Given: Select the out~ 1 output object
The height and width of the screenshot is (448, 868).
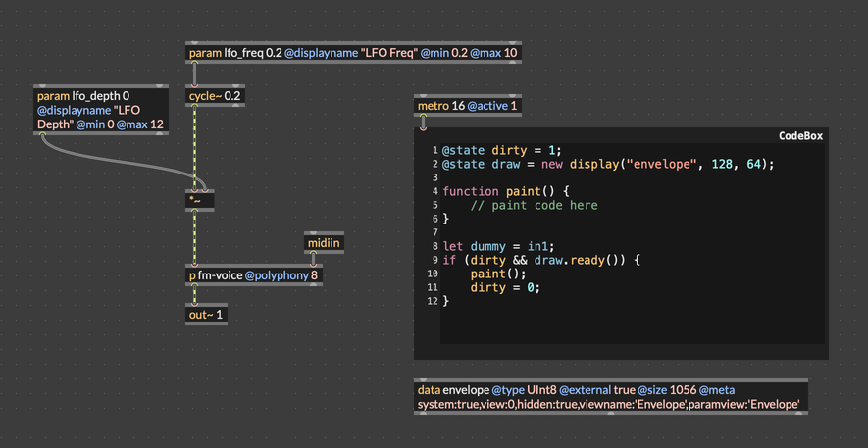Looking at the screenshot, I should [x=206, y=315].
